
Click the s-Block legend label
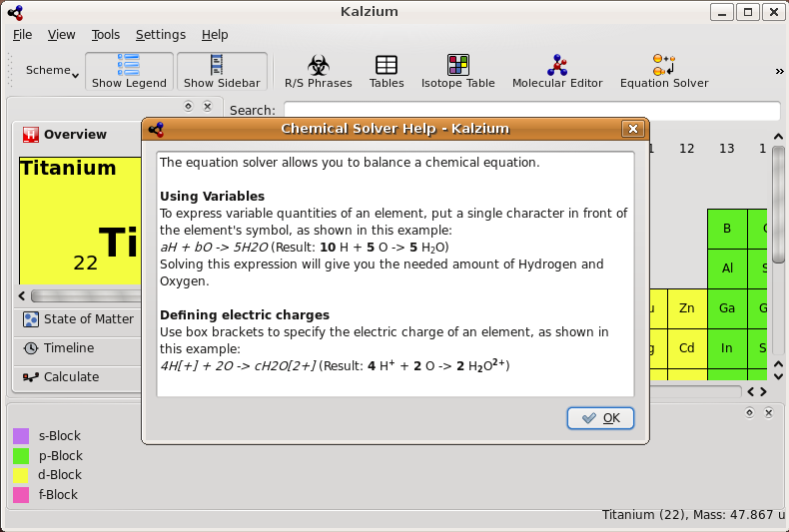[x=59, y=436]
